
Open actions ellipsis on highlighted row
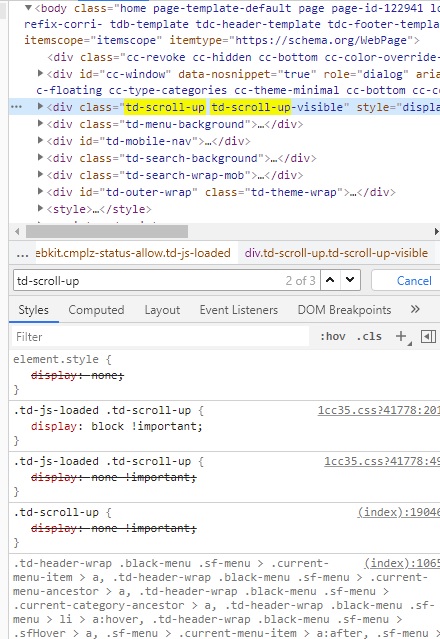(16, 107)
